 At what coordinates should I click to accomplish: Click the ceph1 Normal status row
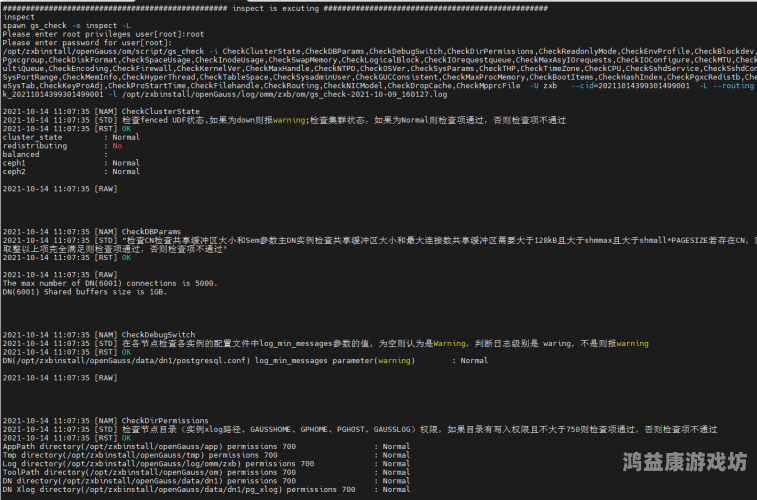tap(70, 163)
